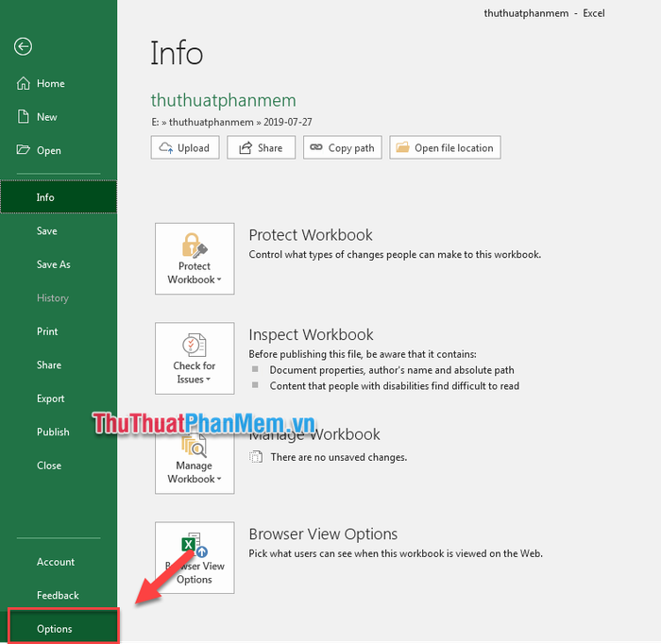Select New in the backstage sidebar
The image size is (661, 644).
pos(59,117)
